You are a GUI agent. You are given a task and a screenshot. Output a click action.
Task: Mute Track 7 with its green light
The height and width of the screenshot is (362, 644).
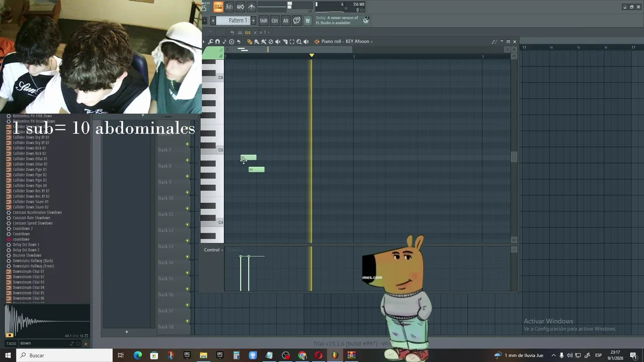[x=187, y=144]
